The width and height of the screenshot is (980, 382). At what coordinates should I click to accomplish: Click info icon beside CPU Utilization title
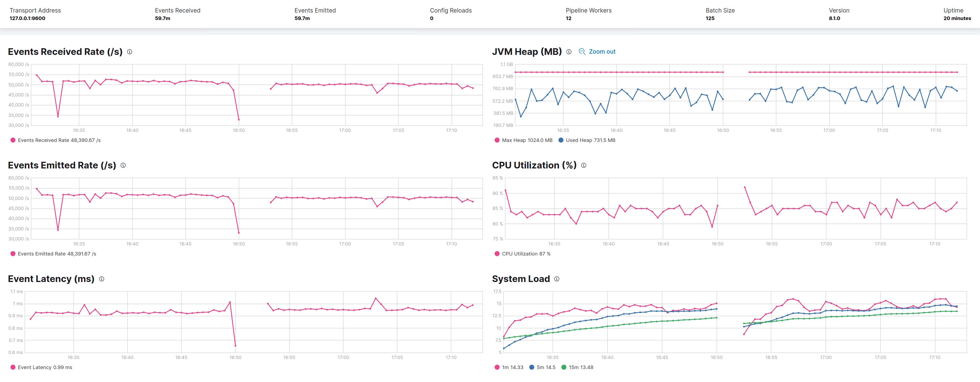(583, 166)
